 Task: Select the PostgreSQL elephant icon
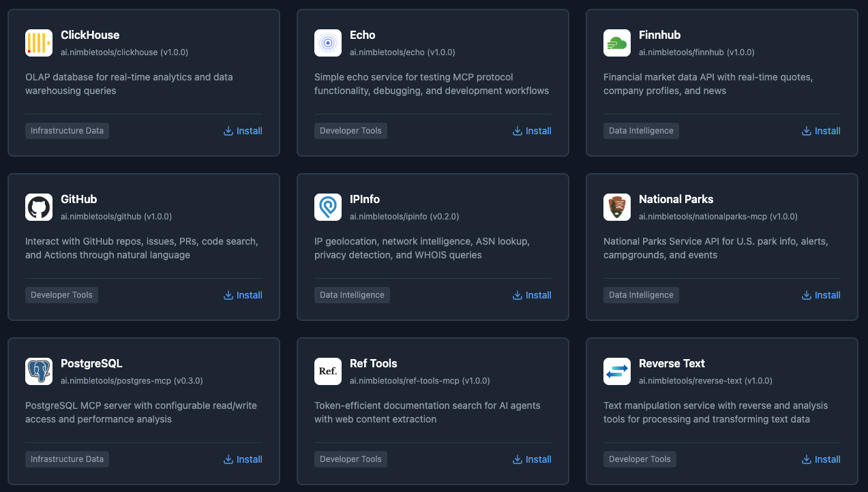(38, 371)
